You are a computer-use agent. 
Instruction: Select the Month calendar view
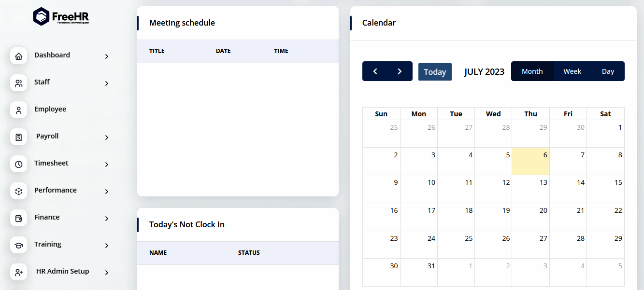pyautogui.click(x=532, y=71)
